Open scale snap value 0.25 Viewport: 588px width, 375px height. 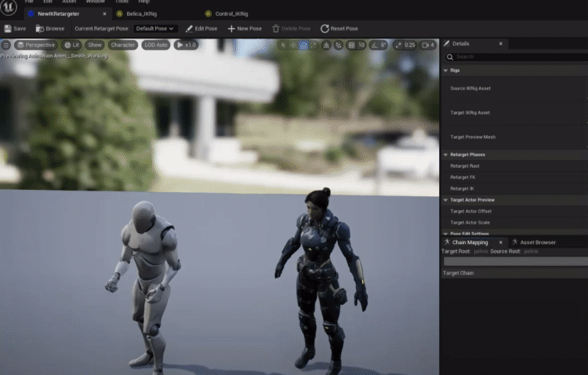tap(410, 45)
